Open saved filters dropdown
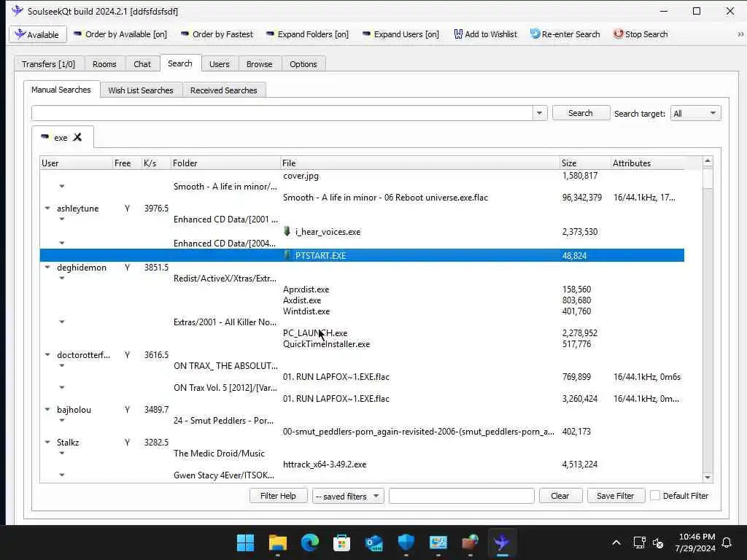 [x=348, y=496]
